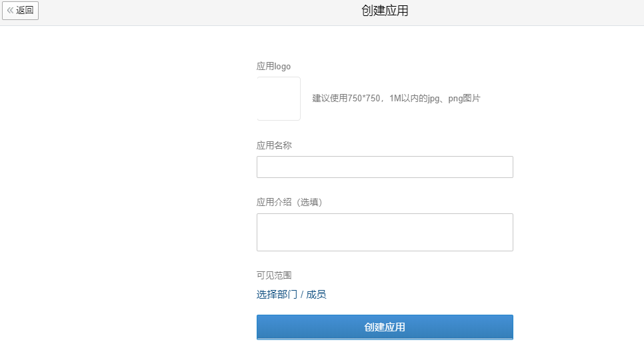
Task: Submit with the blue 创建应用 button
Action: click(385, 327)
